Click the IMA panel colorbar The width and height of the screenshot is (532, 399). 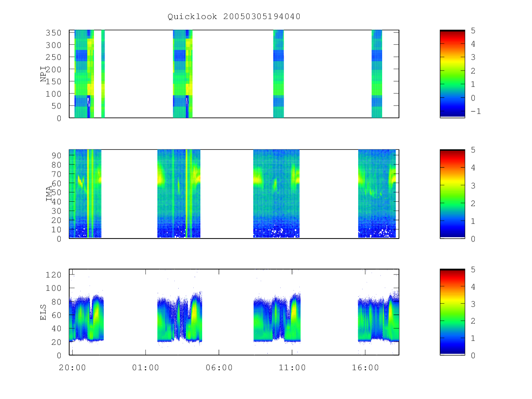click(452, 194)
